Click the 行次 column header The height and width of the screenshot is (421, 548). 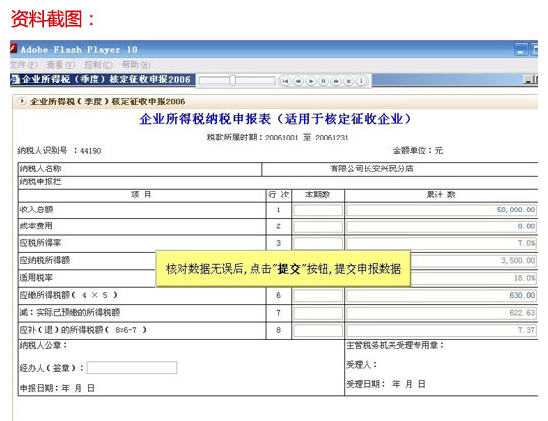click(279, 195)
